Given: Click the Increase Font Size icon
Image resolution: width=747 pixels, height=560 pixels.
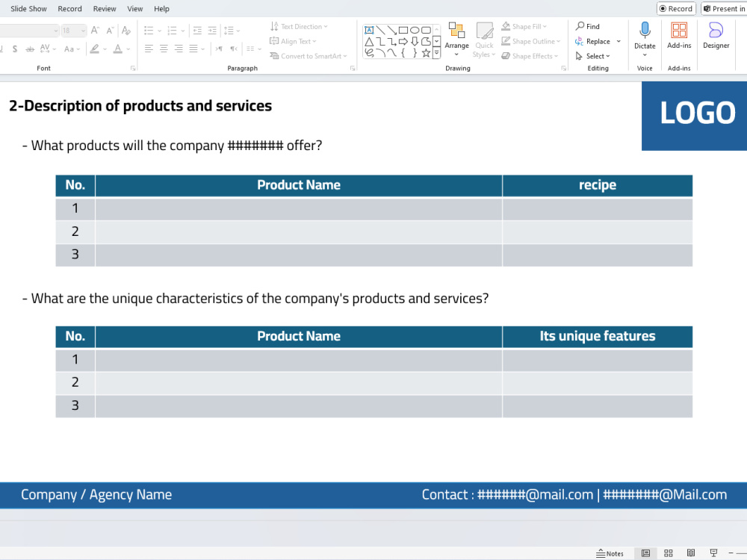Looking at the screenshot, I should (95, 31).
